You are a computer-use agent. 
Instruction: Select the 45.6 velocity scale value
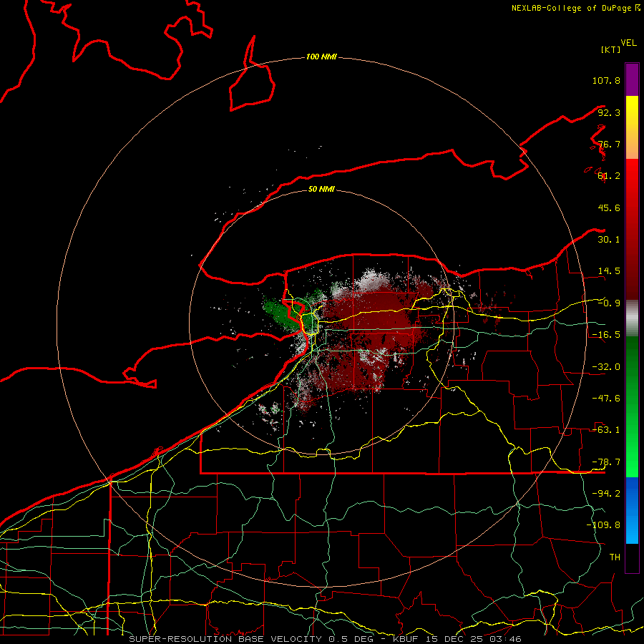tap(609, 208)
